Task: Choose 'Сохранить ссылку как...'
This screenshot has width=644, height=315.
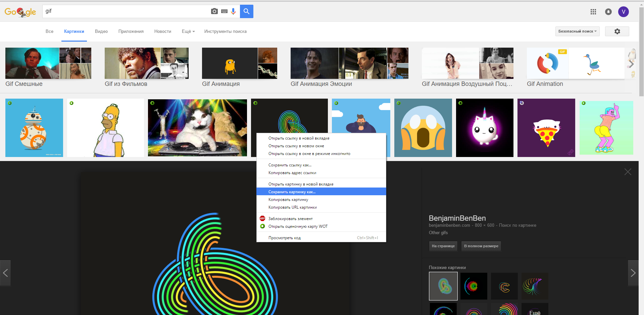Action: (321, 165)
